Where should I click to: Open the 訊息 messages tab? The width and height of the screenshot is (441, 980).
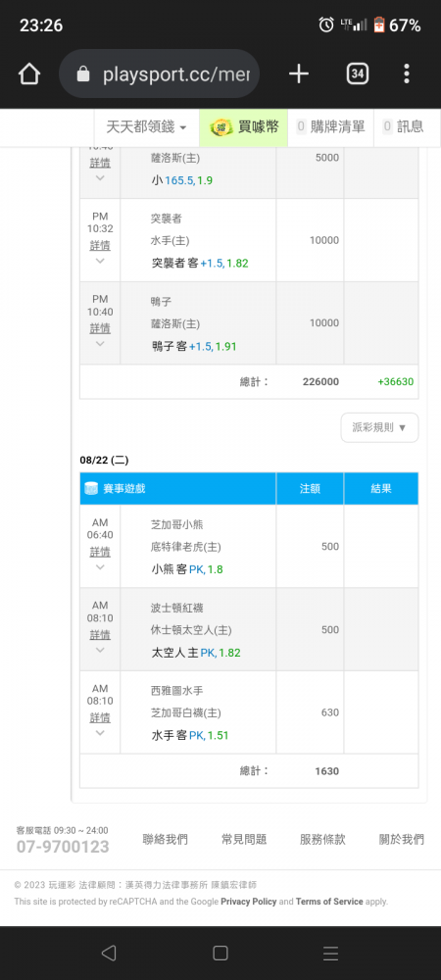(403, 127)
